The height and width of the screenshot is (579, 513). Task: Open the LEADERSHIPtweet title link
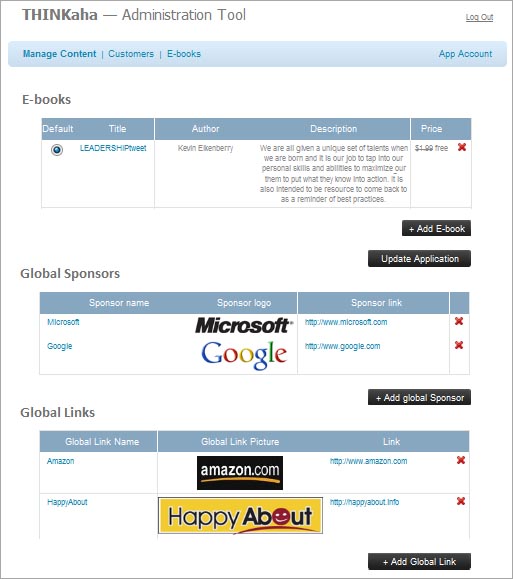tap(113, 148)
